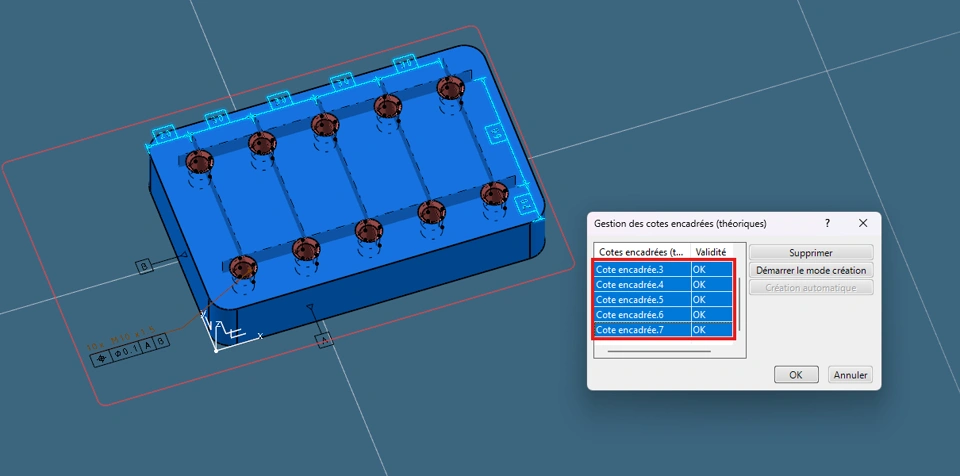Select the Cote encadrée.5 row
Viewport: 960px width, 476px height.
[x=663, y=300]
